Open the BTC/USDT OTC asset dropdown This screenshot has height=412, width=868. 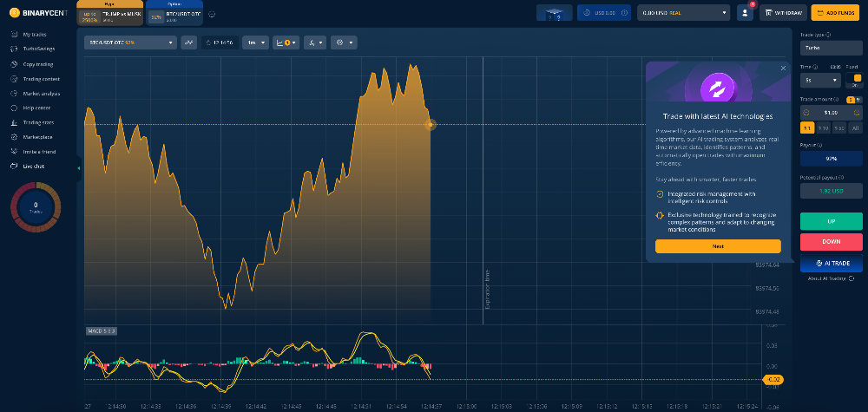click(130, 42)
